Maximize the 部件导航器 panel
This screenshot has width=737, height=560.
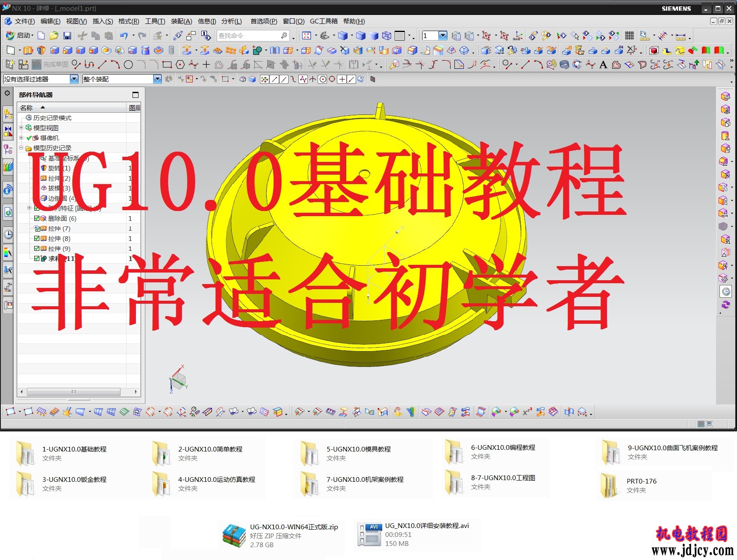pyautogui.click(x=136, y=95)
